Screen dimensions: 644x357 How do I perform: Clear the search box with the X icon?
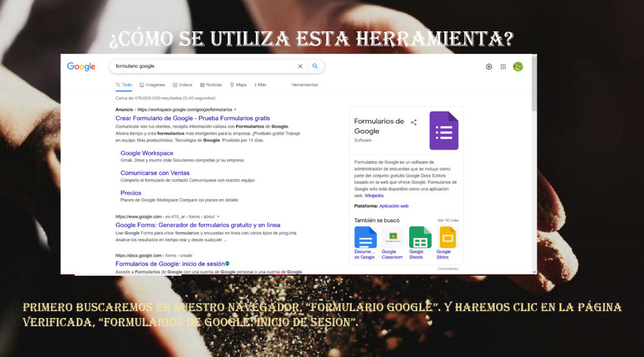click(x=300, y=66)
